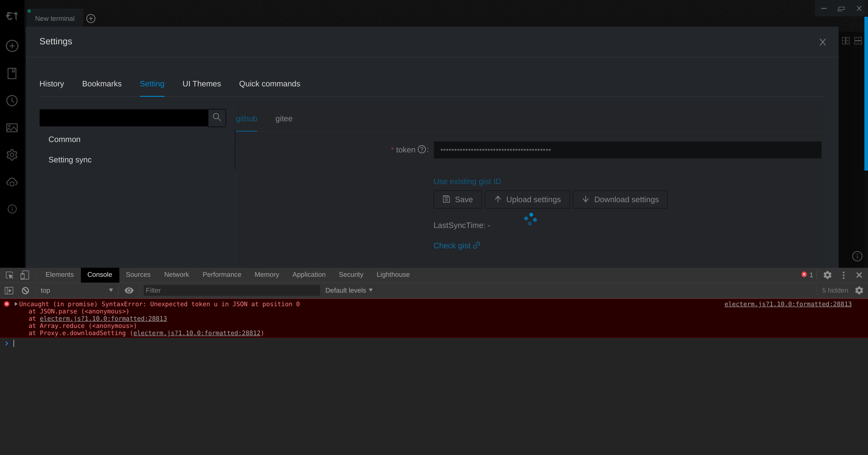Open downloadSetting stack link electerm.js:28812
Image resolution: width=868 pixels, height=455 pixels.
click(x=197, y=333)
